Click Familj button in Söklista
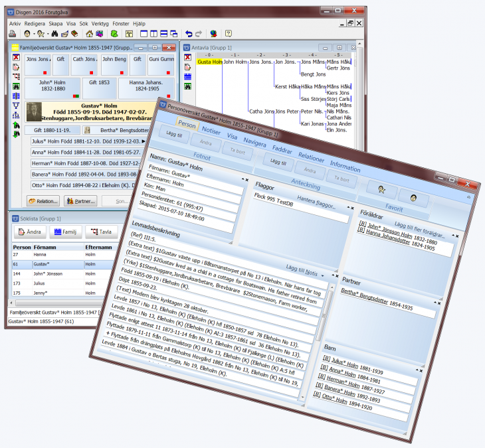Viewport: 485px width, 448px height. [65, 232]
